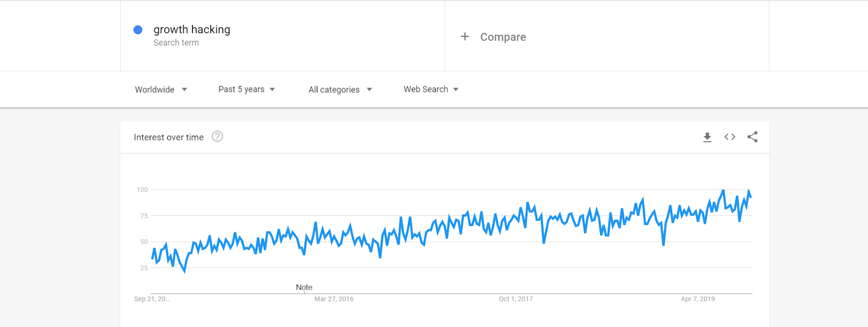Expand the Web Search type dropdown
Screen dimensions: 868x327
coord(431,89)
